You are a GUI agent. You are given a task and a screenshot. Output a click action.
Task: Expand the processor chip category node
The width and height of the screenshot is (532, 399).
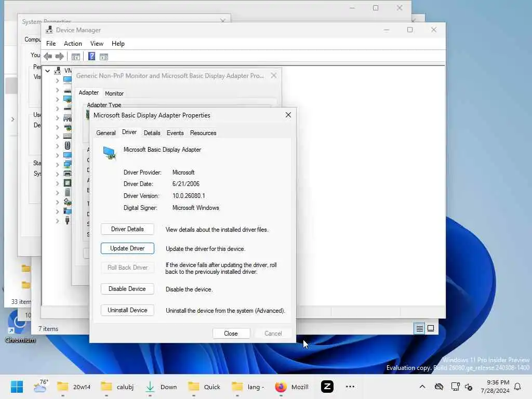(57, 183)
